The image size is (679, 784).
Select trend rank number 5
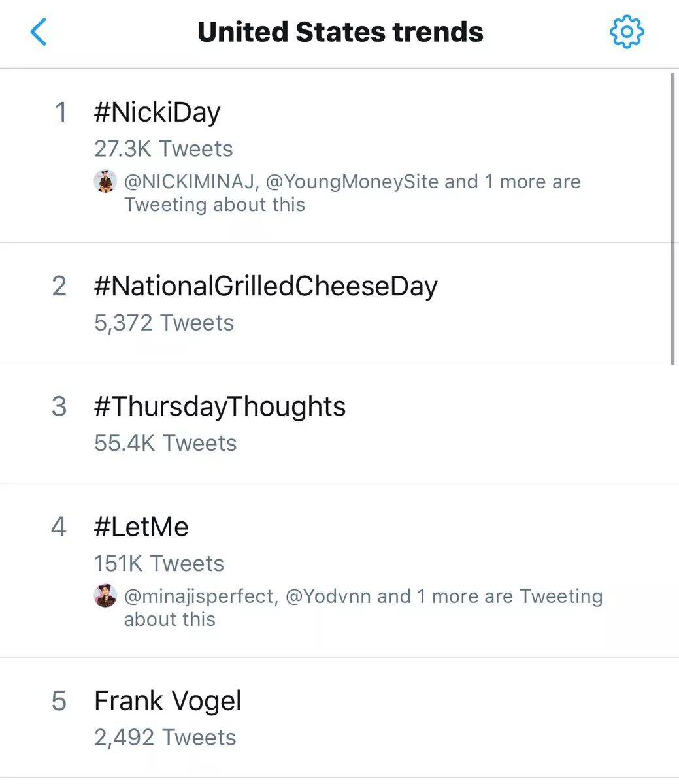point(59,701)
